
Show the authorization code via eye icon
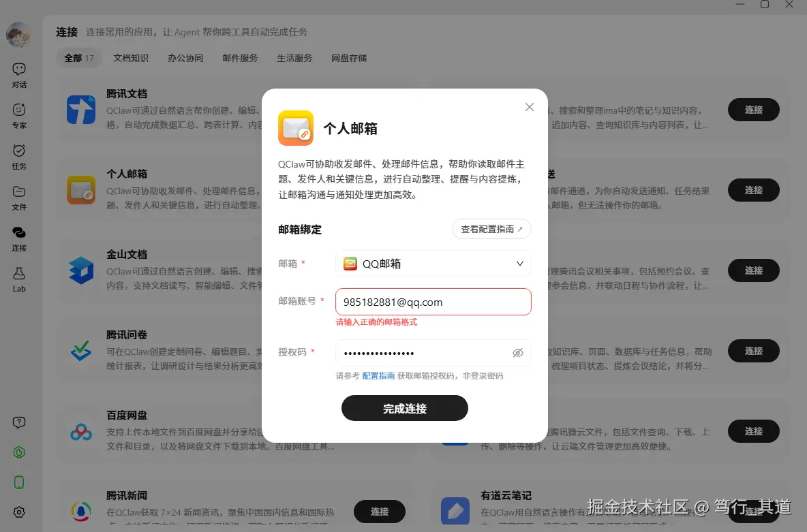(x=518, y=352)
